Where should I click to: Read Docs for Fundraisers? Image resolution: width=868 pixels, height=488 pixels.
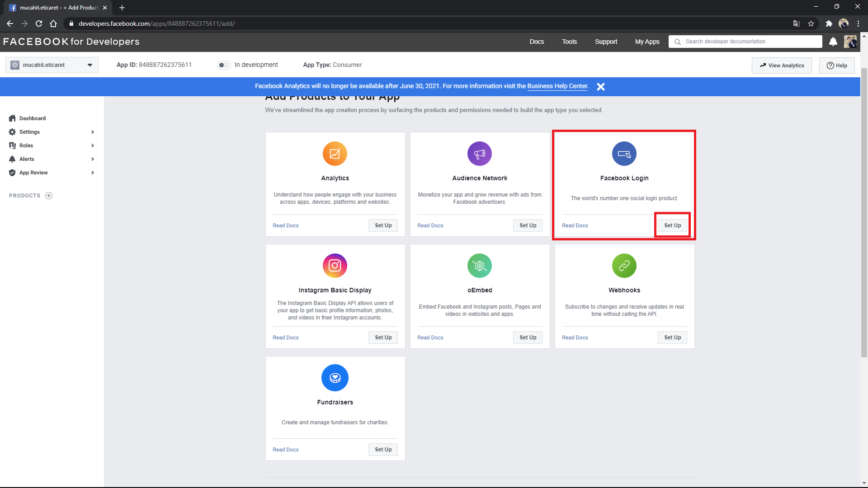coord(286,450)
